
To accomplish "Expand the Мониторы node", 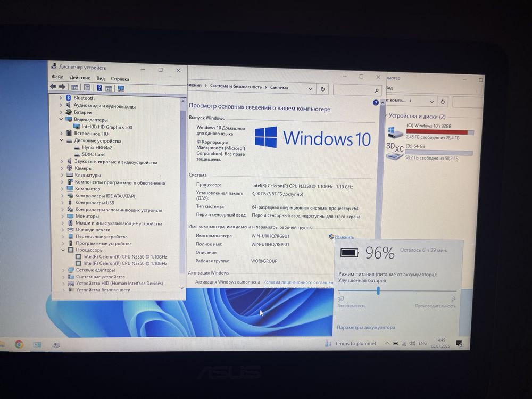I will tap(63, 216).
